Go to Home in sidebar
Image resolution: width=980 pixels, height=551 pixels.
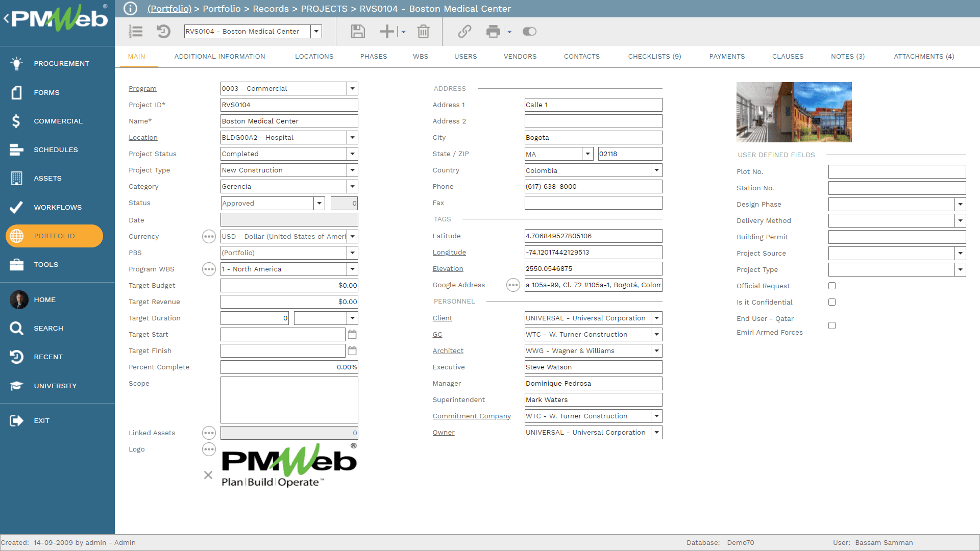pyautogui.click(x=57, y=299)
